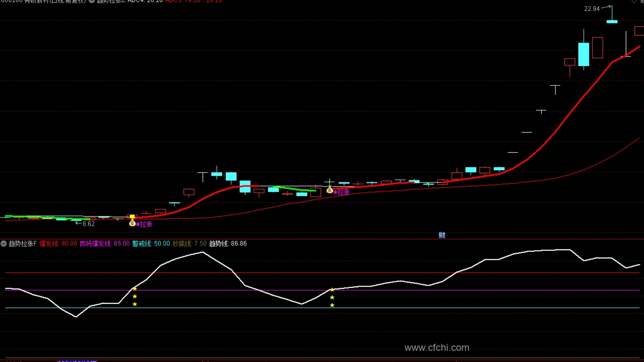The width and height of the screenshot is (644, 362).
Task: Collapse the 趋势拉涨F indicator toggle icon
Action: point(4,244)
